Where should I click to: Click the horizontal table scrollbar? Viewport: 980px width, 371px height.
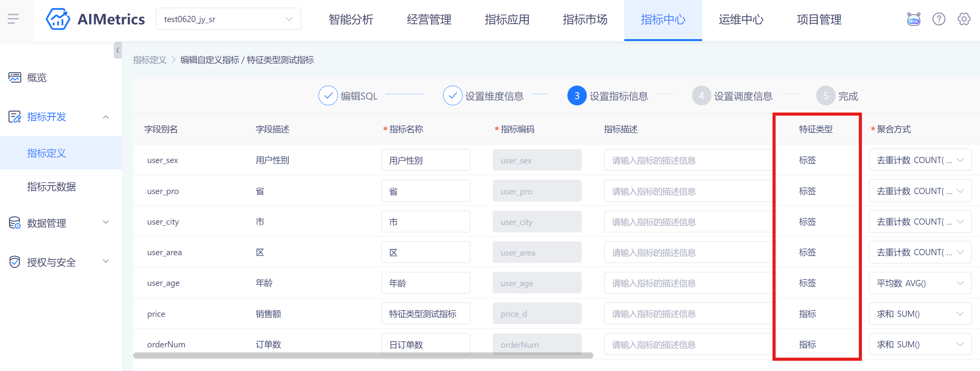point(363,356)
